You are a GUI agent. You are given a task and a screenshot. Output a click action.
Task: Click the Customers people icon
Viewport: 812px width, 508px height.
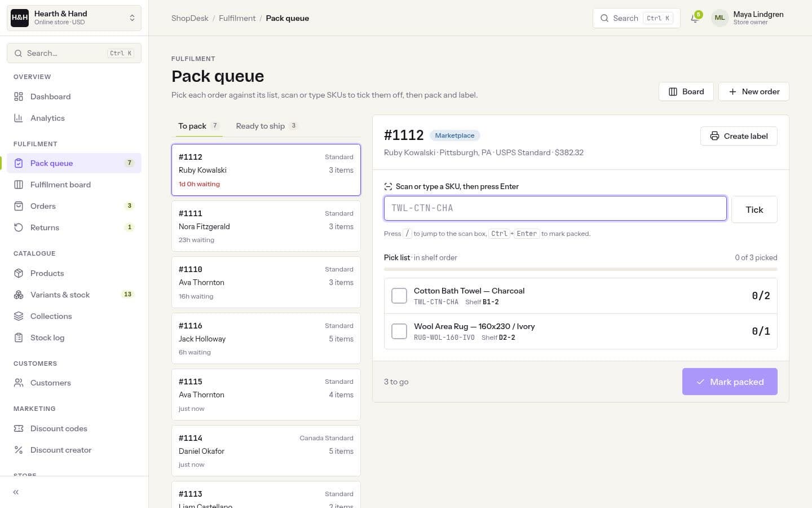tap(19, 383)
